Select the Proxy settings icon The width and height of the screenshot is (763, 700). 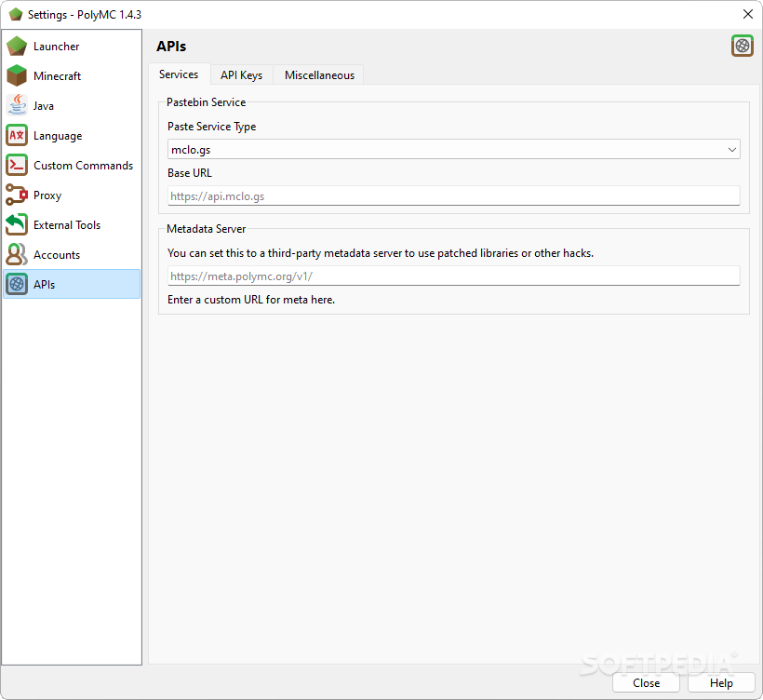point(17,195)
